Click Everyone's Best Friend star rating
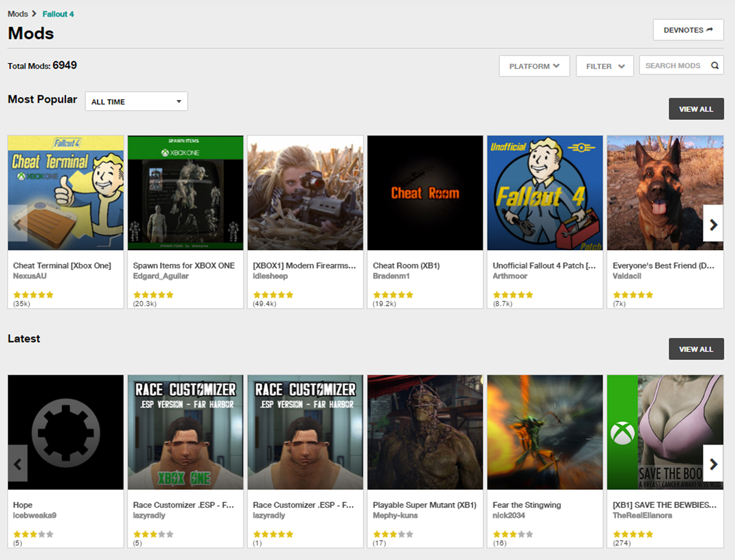Image resolution: width=735 pixels, height=560 pixels. tap(633, 295)
